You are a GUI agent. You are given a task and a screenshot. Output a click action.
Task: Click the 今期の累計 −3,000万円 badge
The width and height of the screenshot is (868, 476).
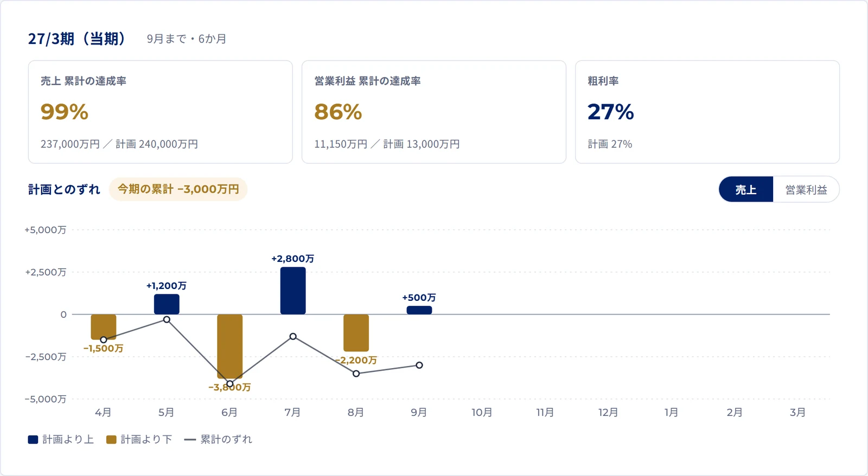point(178,189)
